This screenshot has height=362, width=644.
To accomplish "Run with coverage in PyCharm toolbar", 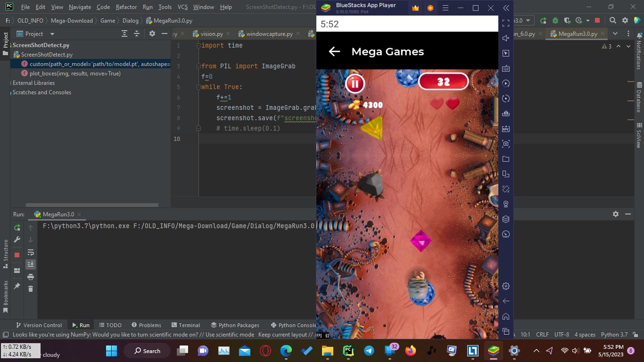I will point(567,21).
